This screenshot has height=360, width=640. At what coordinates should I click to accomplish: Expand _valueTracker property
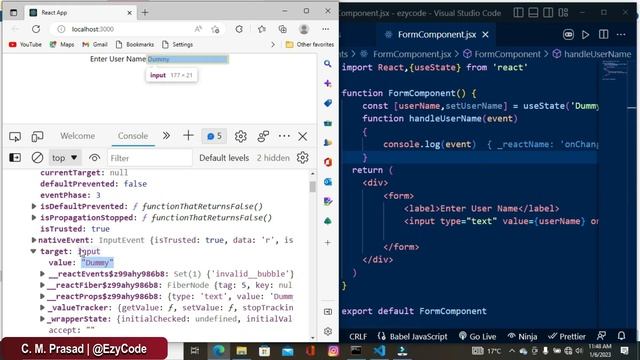(x=42, y=307)
